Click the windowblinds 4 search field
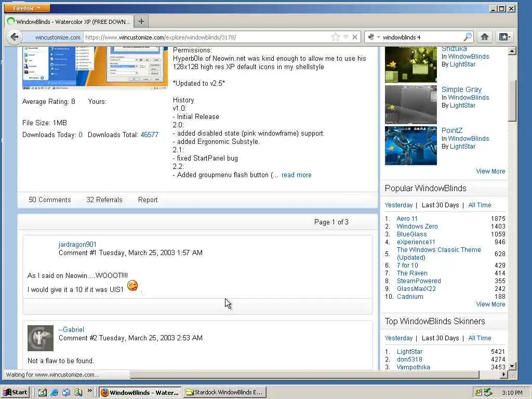 [421, 37]
